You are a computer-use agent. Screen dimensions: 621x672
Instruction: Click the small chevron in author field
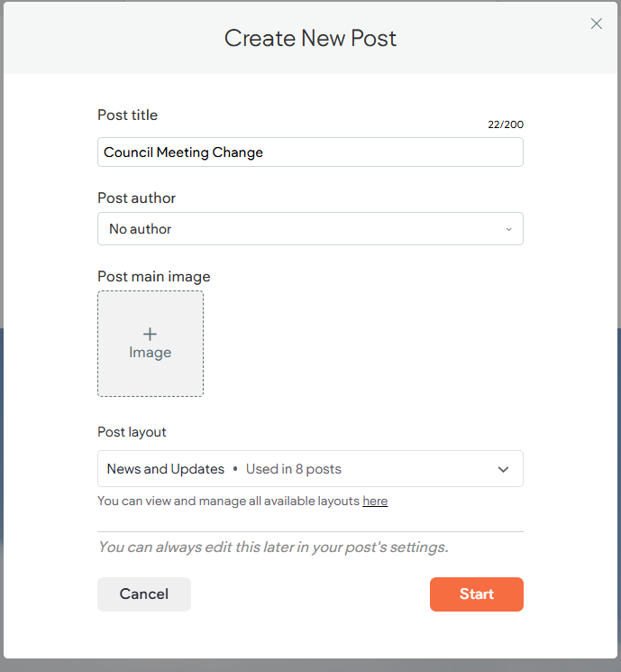pyautogui.click(x=508, y=229)
